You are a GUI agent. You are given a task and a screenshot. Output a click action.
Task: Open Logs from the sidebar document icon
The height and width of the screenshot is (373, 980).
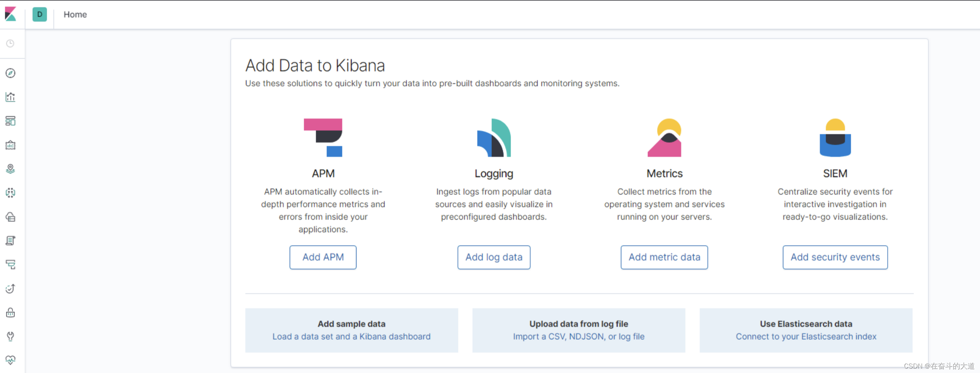point(10,240)
